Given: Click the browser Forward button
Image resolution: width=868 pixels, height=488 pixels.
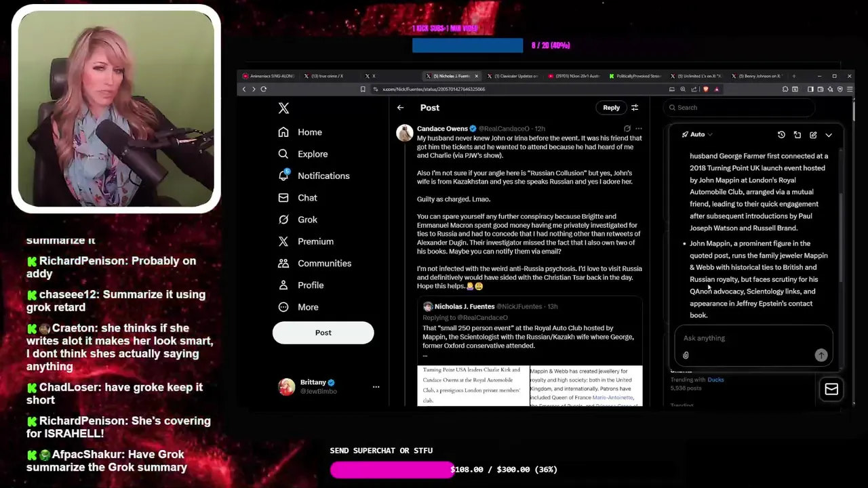Looking at the screenshot, I should [254, 89].
